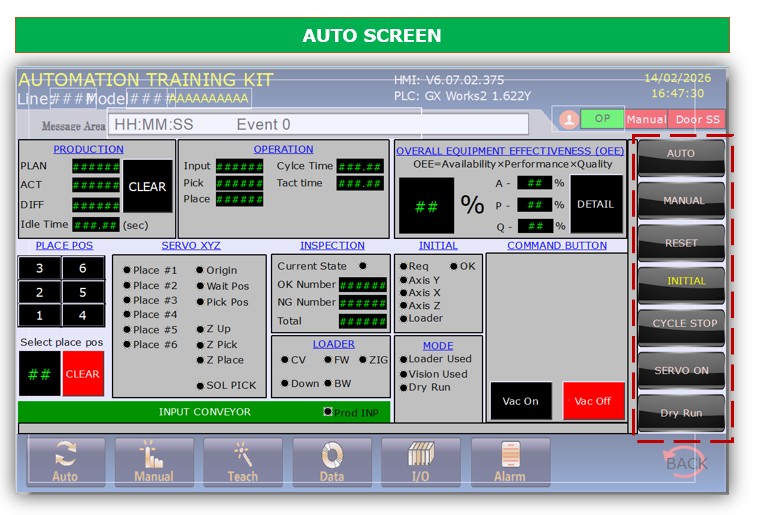
Task: Click the BACK arrow button
Action: click(686, 463)
